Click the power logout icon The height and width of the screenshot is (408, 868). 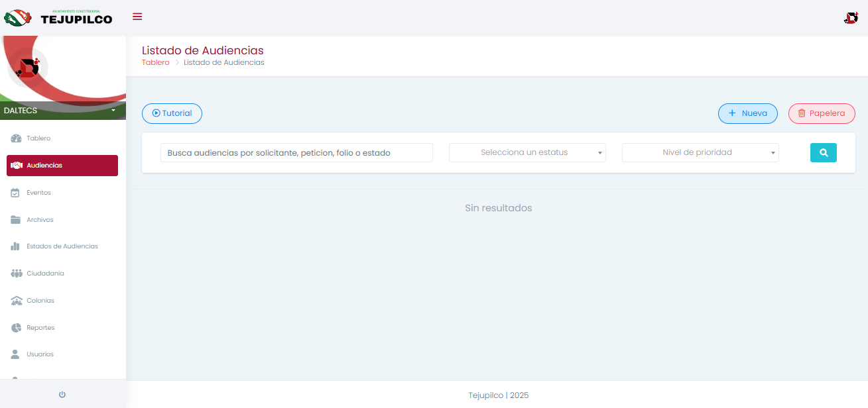(x=62, y=395)
